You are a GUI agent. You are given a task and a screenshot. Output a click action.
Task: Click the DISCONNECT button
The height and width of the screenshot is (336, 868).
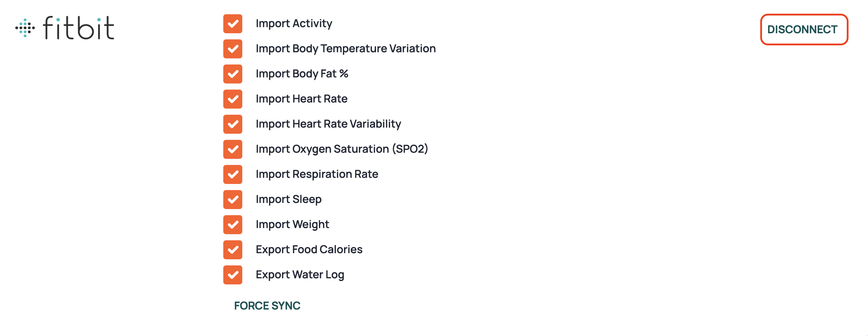pos(804,30)
